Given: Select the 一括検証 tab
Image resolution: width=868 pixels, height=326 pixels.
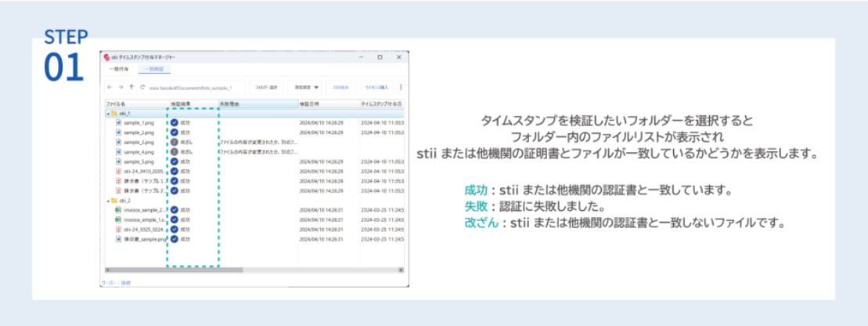Looking at the screenshot, I should tap(154, 69).
